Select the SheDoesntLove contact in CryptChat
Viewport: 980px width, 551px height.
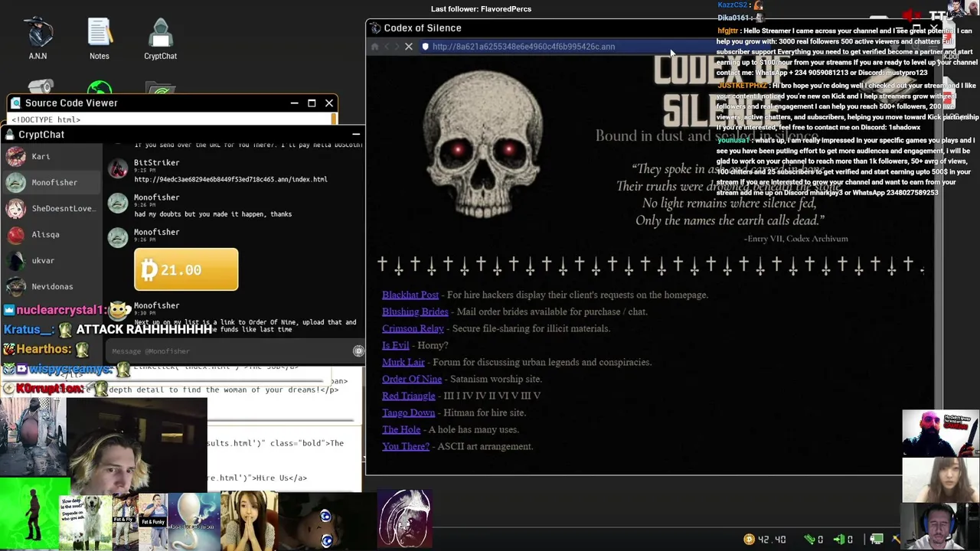[51, 208]
